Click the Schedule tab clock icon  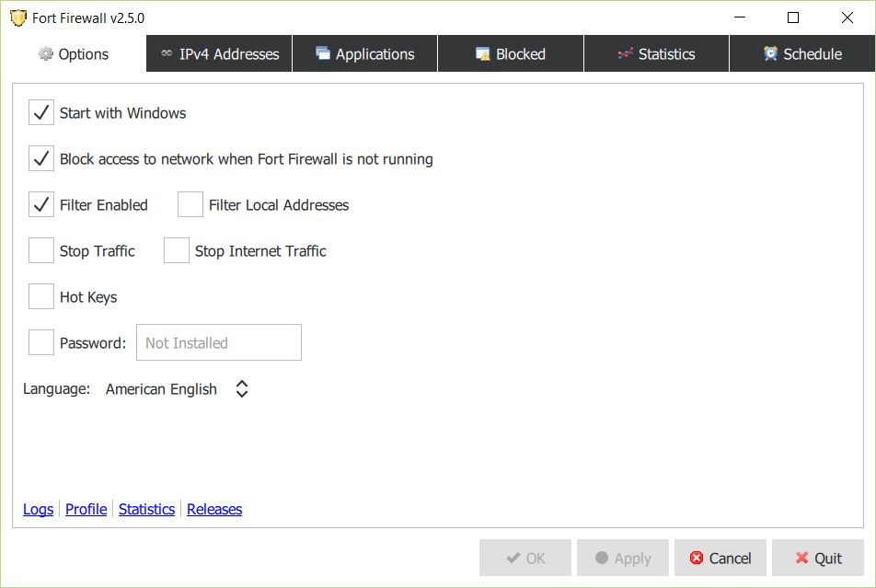coord(771,54)
